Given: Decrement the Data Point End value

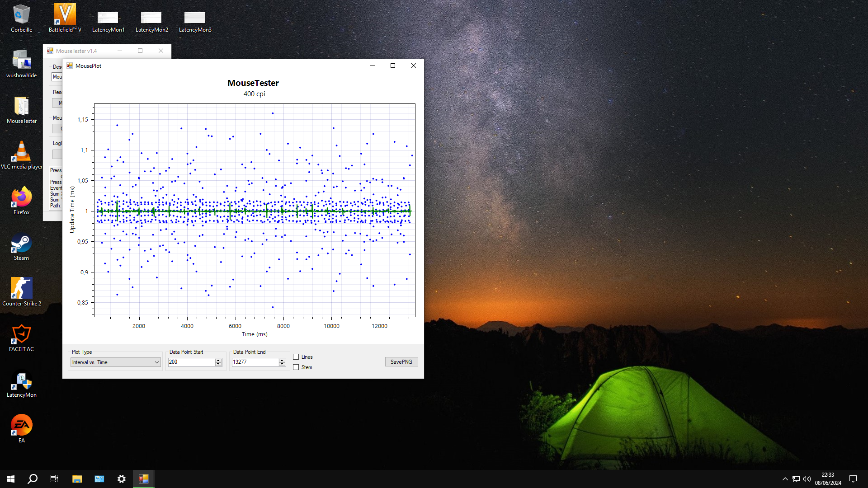Looking at the screenshot, I should pos(282,364).
